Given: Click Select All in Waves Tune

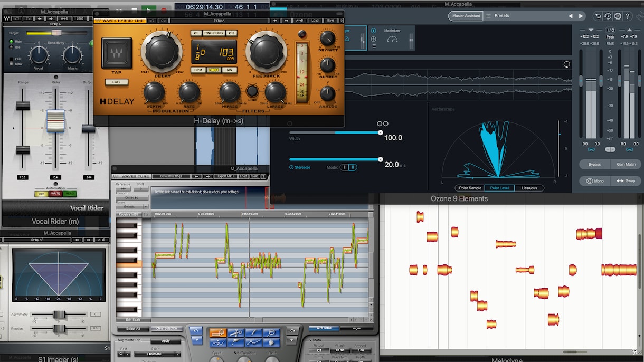Looking at the screenshot, I should pyautogui.click(x=133, y=329).
